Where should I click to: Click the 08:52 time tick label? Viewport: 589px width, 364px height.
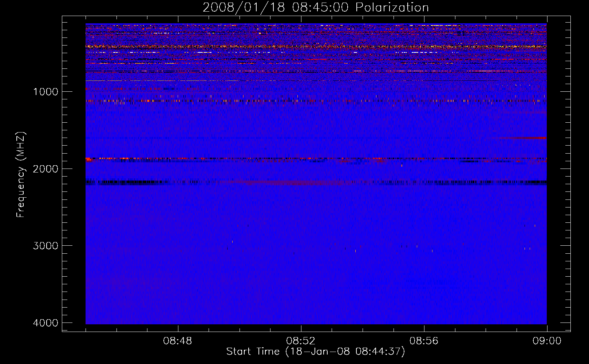pos(301,341)
